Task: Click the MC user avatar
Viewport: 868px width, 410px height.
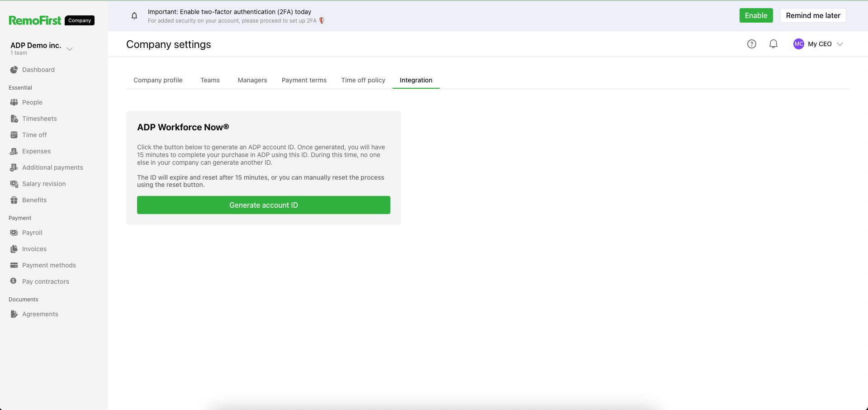Action: 798,44
